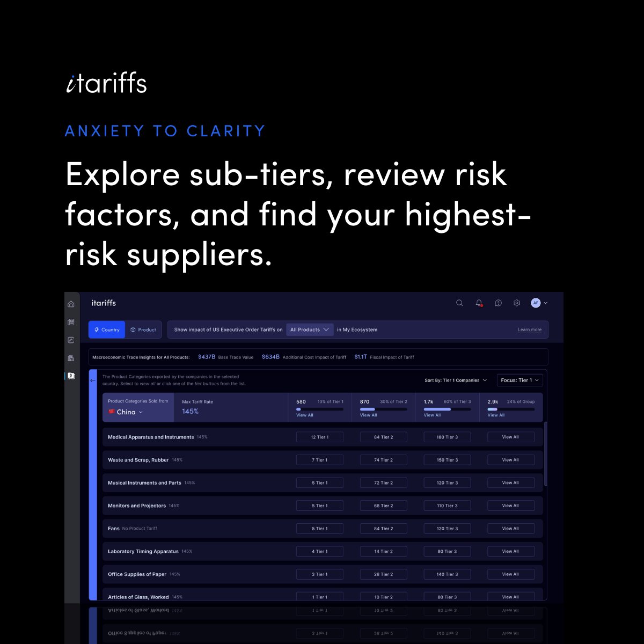Click 3 Tier 1 for Office Supplies
This screenshot has width=644, height=644.
320,574
